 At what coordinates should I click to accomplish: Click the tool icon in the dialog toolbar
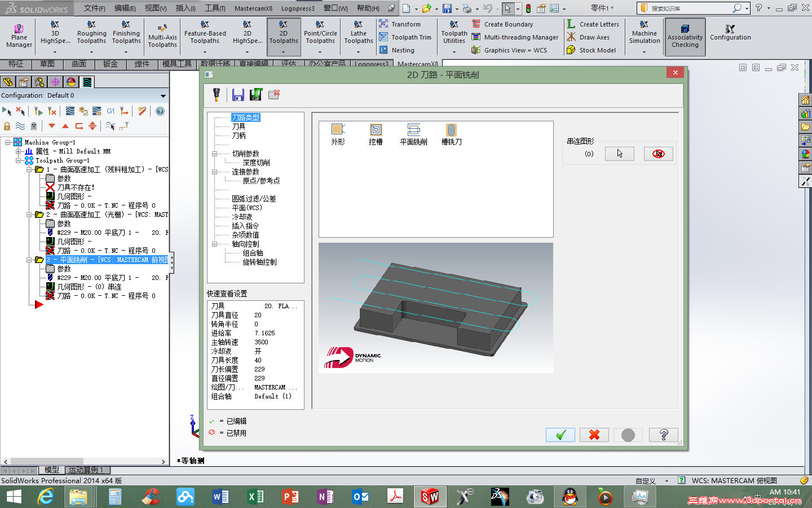[x=217, y=95]
